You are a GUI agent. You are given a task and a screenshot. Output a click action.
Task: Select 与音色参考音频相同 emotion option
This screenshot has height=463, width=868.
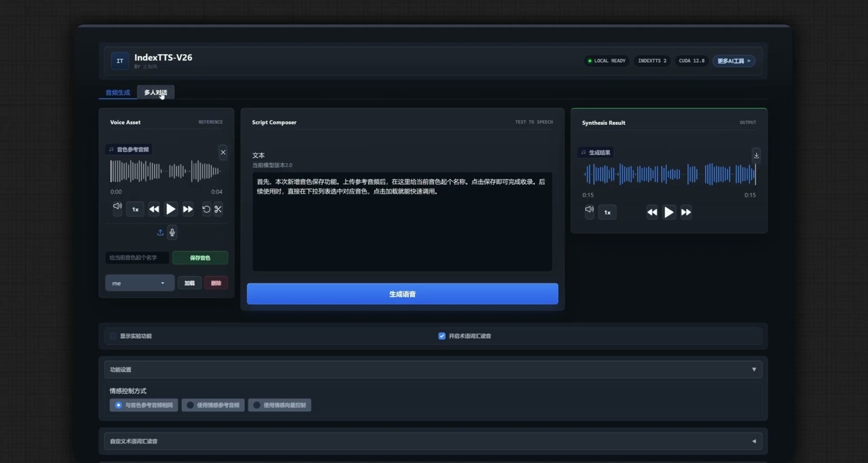click(x=144, y=405)
